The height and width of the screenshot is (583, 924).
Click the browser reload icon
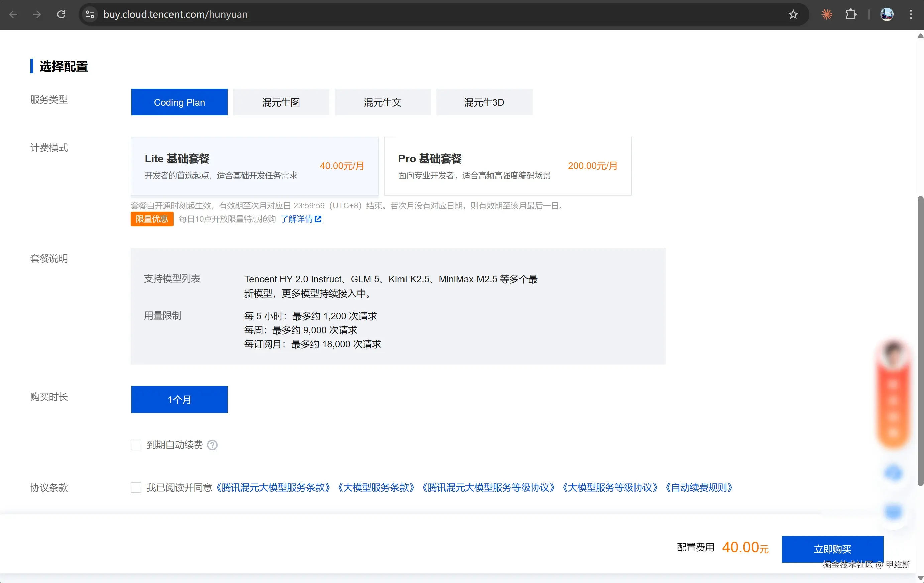click(x=61, y=15)
